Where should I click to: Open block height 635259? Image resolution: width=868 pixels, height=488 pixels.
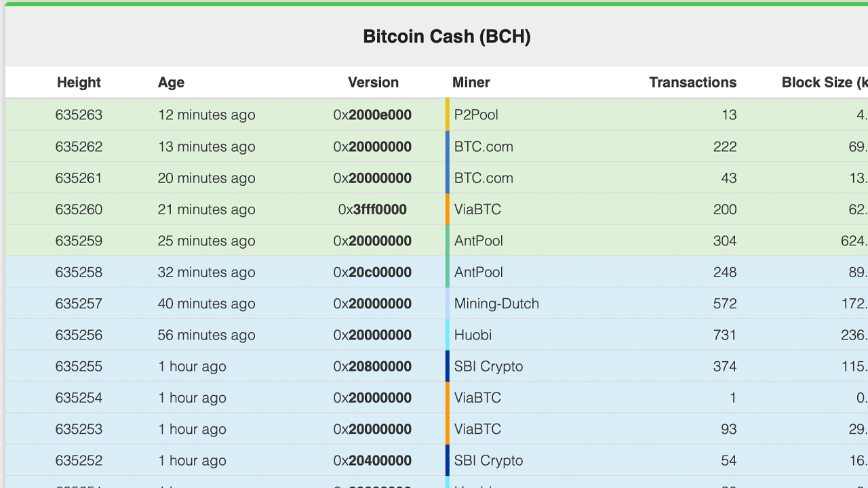(79, 241)
